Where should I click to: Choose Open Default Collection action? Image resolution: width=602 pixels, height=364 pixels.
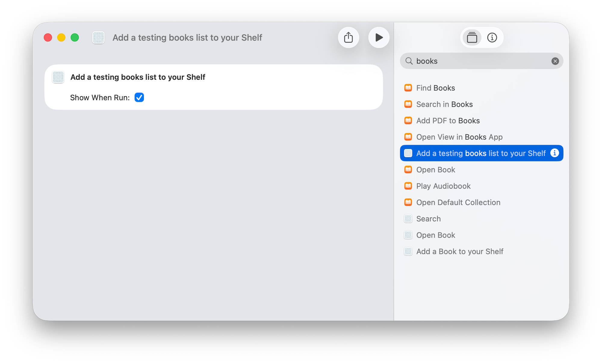(458, 202)
